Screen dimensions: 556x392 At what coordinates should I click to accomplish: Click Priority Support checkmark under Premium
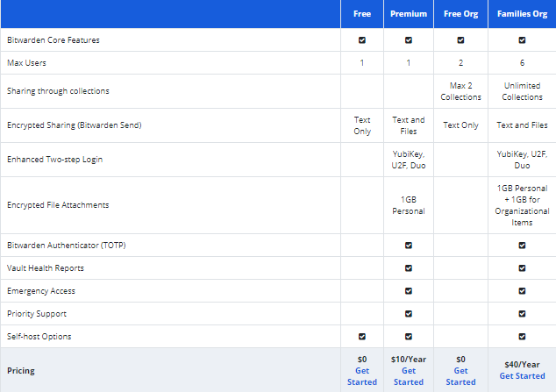(x=409, y=314)
